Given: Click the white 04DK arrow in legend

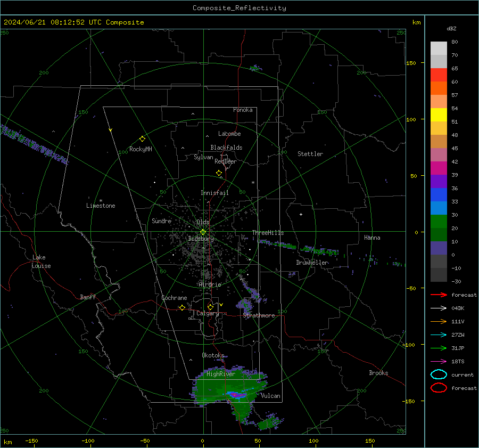Looking at the screenshot, I should click(x=439, y=308).
